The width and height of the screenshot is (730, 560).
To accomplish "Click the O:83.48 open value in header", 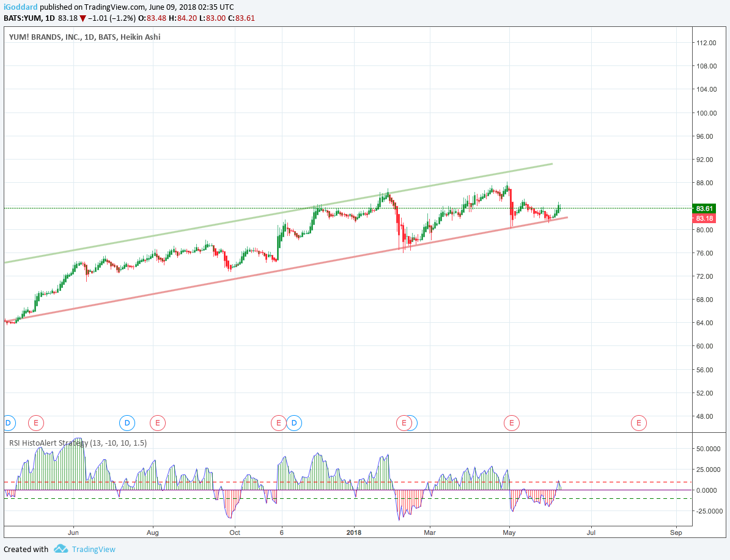I will pyautogui.click(x=153, y=18).
